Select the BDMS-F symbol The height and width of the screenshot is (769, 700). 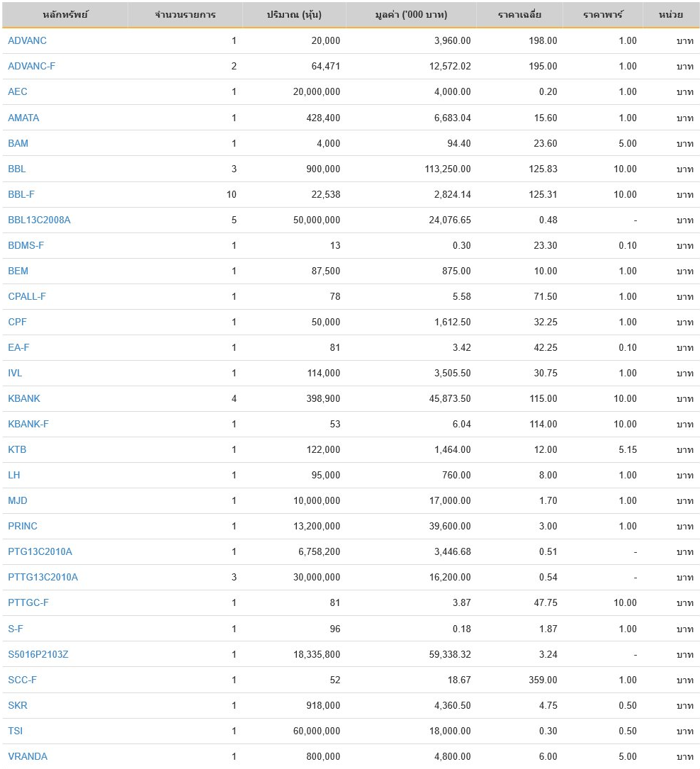pos(26,245)
